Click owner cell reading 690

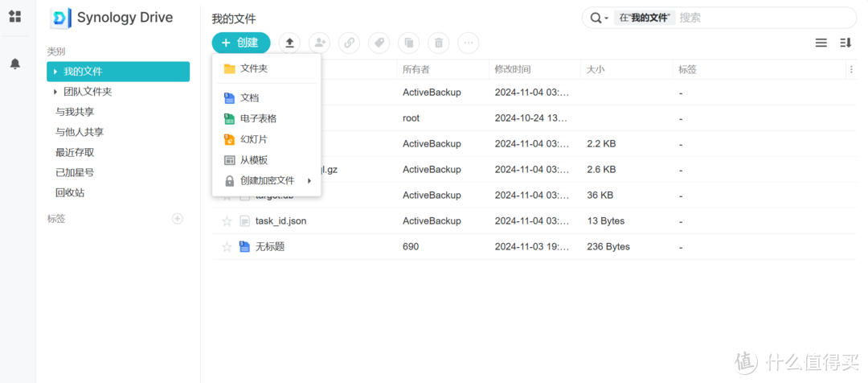pos(410,247)
